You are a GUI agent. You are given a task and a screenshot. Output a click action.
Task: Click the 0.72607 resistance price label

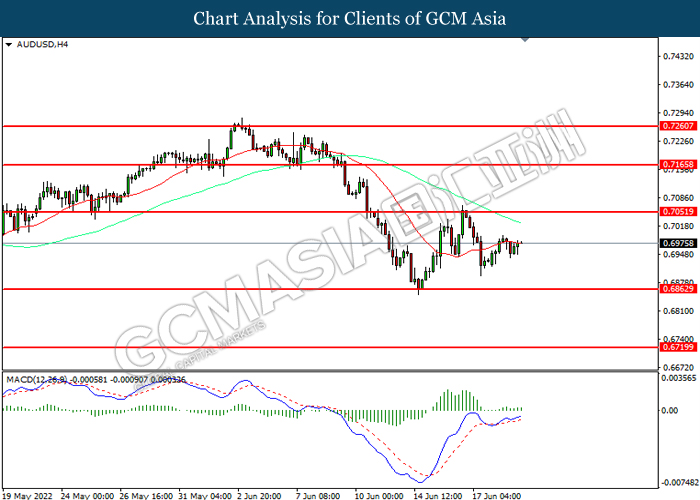pyautogui.click(x=678, y=126)
